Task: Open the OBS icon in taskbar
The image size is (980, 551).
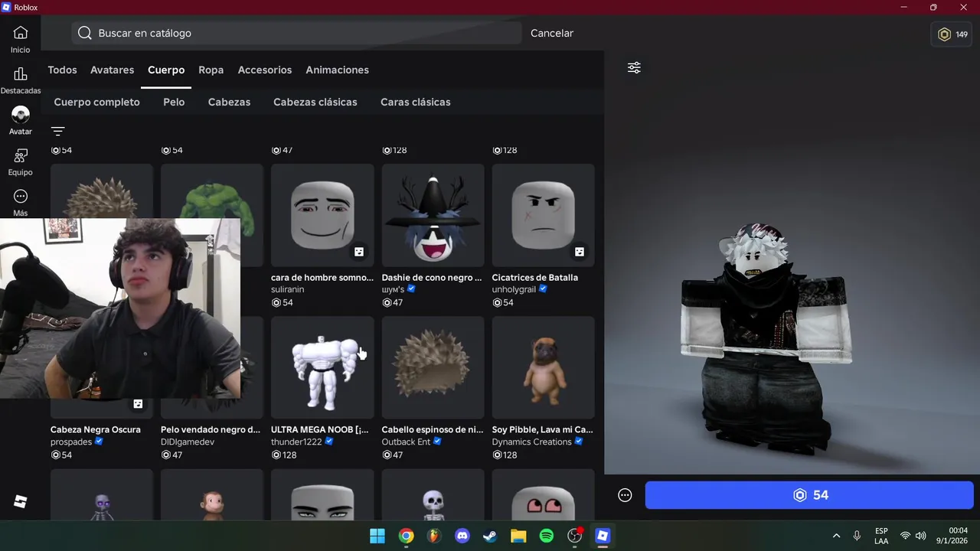Action: tap(574, 536)
